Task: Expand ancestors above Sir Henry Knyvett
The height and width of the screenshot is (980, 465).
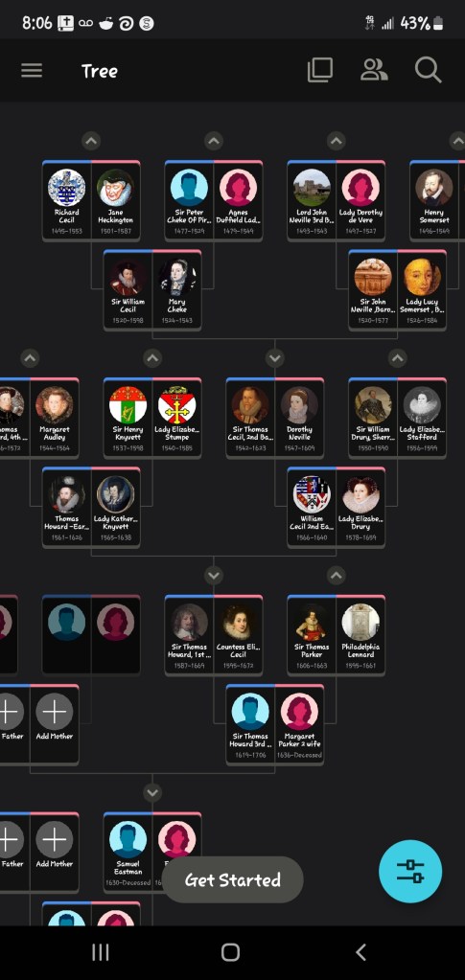Action: (152, 358)
